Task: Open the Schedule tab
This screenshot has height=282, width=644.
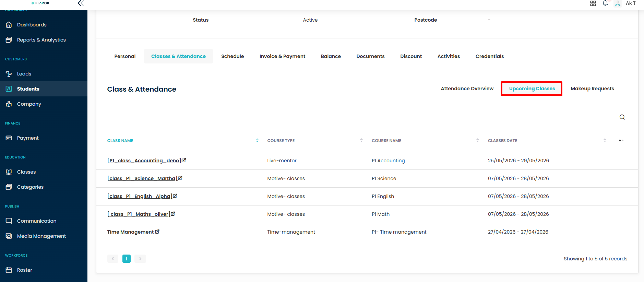Action: 232,56
